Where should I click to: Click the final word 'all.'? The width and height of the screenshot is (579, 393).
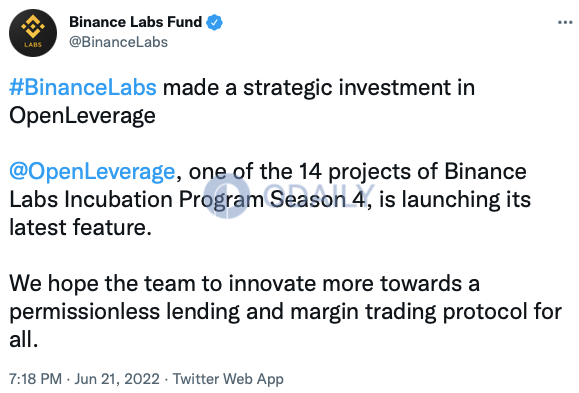(x=24, y=339)
